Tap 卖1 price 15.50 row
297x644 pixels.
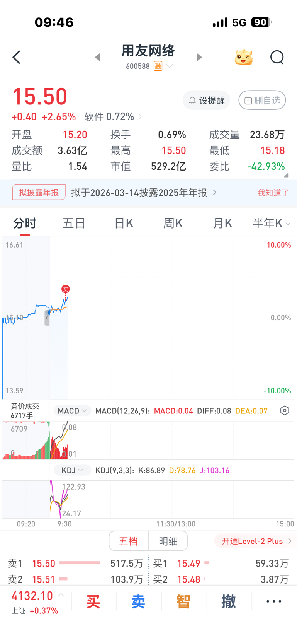[76, 564]
